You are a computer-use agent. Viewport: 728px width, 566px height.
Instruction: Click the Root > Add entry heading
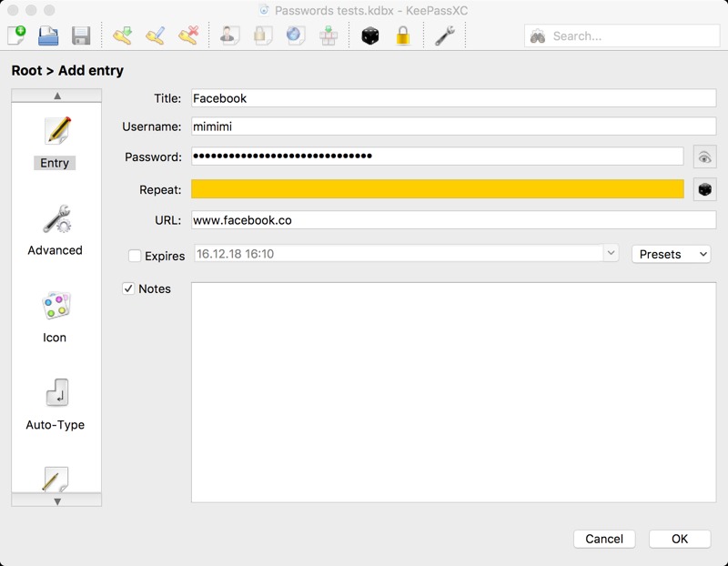tap(67, 71)
